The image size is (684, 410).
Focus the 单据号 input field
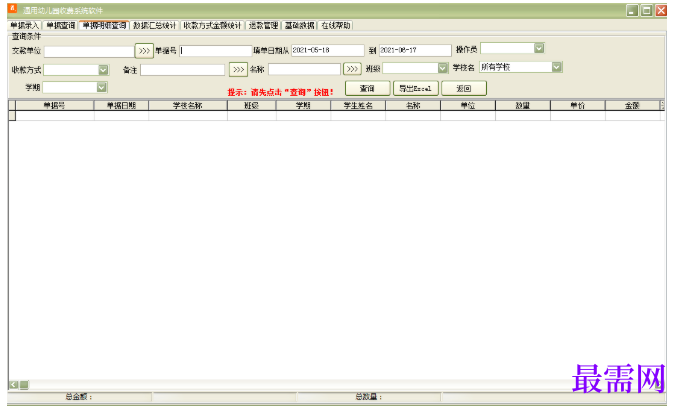[x=216, y=51]
